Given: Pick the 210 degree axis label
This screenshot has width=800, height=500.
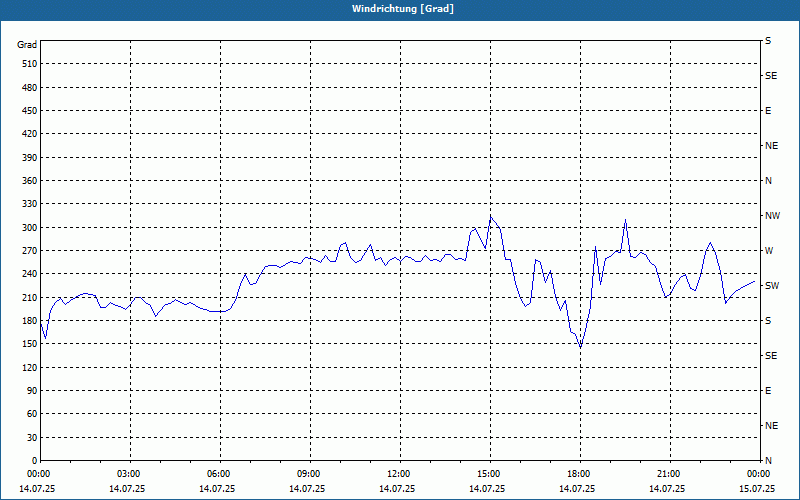Looking at the screenshot, I should pyautogui.click(x=29, y=297).
